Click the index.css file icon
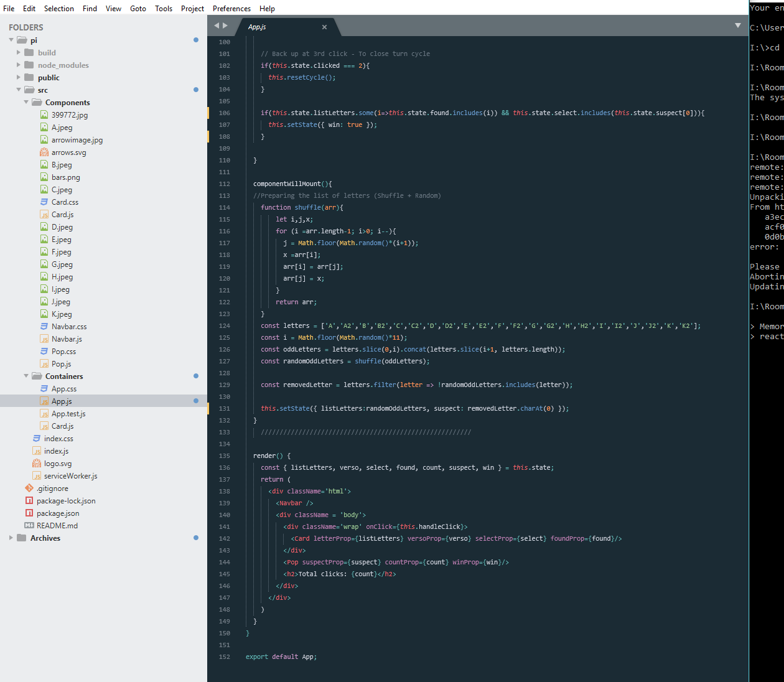The width and height of the screenshot is (784, 682). point(37,439)
